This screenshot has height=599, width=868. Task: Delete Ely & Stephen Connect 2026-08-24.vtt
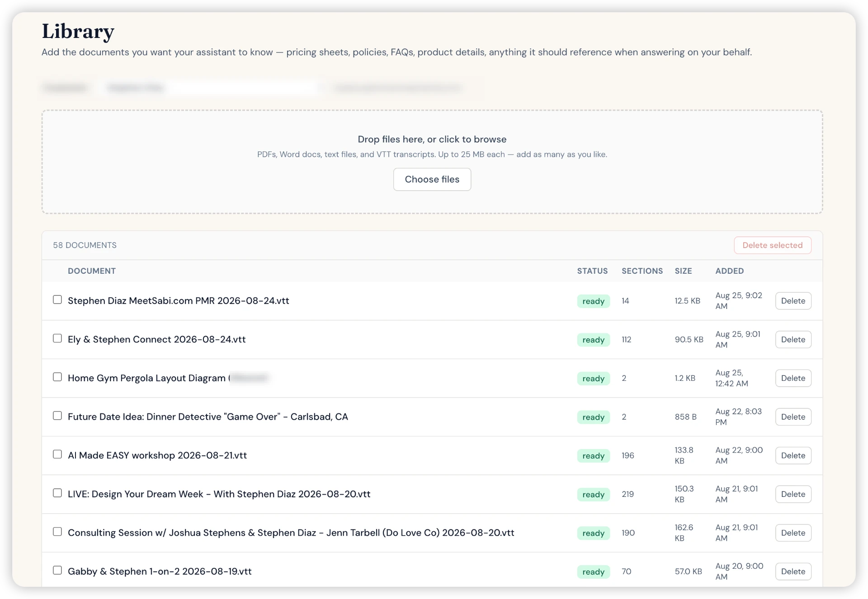pos(793,340)
